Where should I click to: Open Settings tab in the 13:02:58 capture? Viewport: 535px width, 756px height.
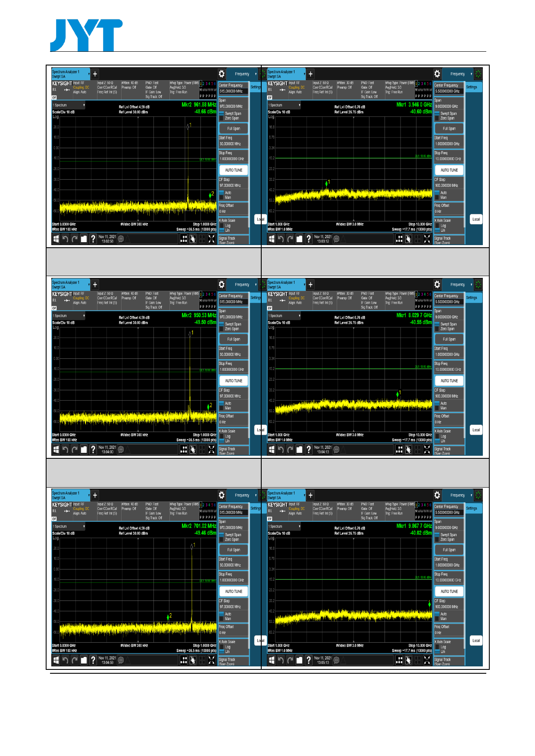pyautogui.click(x=256, y=87)
